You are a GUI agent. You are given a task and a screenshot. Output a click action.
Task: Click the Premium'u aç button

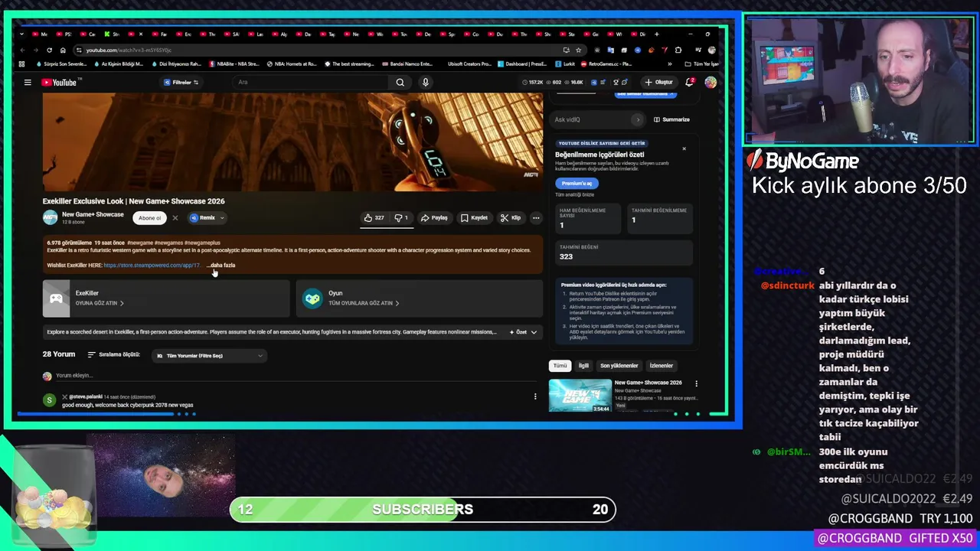[577, 184]
